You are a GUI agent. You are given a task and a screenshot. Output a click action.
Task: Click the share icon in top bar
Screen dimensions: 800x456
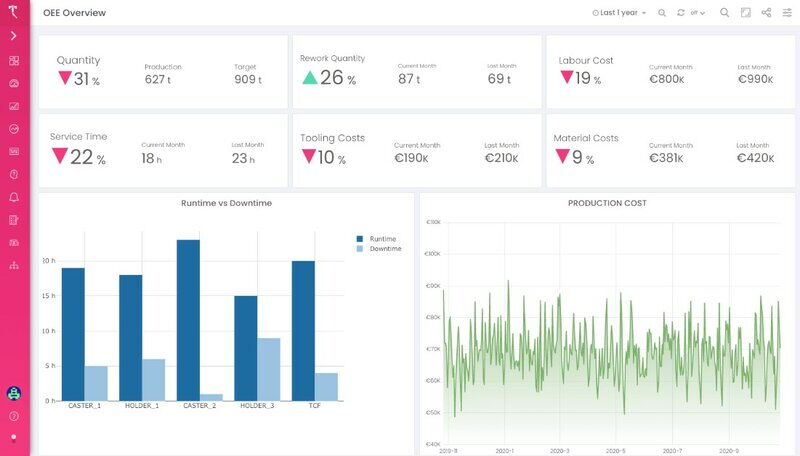pos(767,13)
